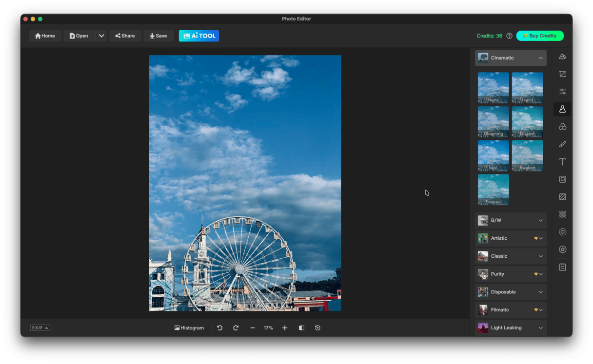Click the Share button
This screenshot has width=593, height=364.
pos(125,36)
